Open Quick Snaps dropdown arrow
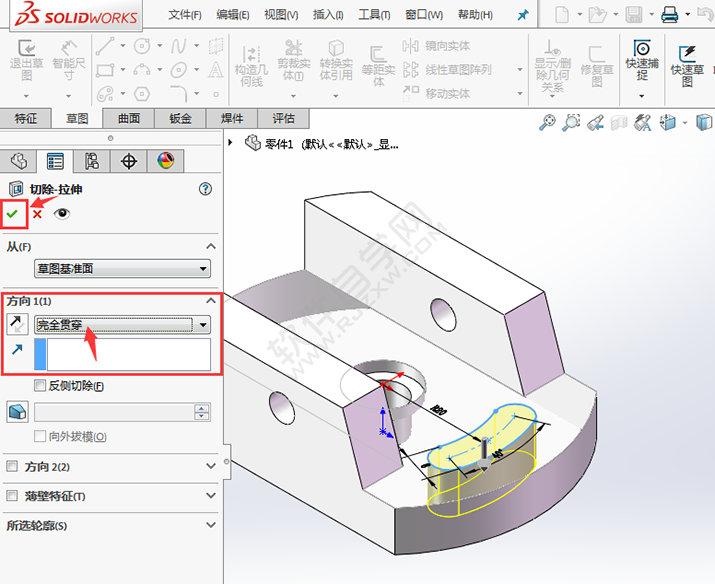This screenshot has width=715, height=584. [642, 96]
